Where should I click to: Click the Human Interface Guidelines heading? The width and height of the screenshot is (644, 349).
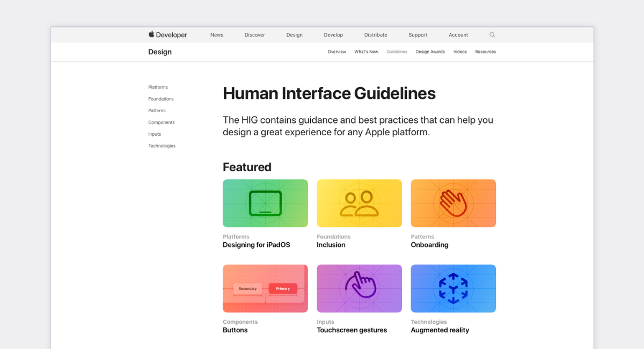pos(329,93)
